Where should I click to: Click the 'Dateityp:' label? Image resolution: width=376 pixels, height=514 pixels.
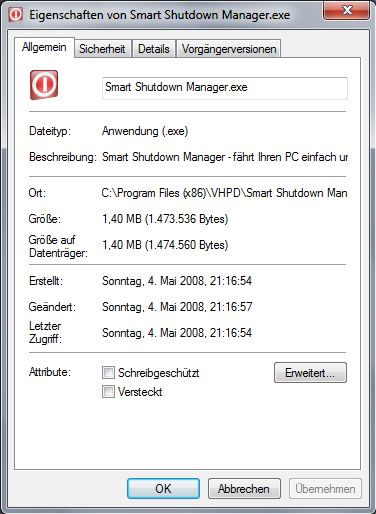(x=50, y=131)
